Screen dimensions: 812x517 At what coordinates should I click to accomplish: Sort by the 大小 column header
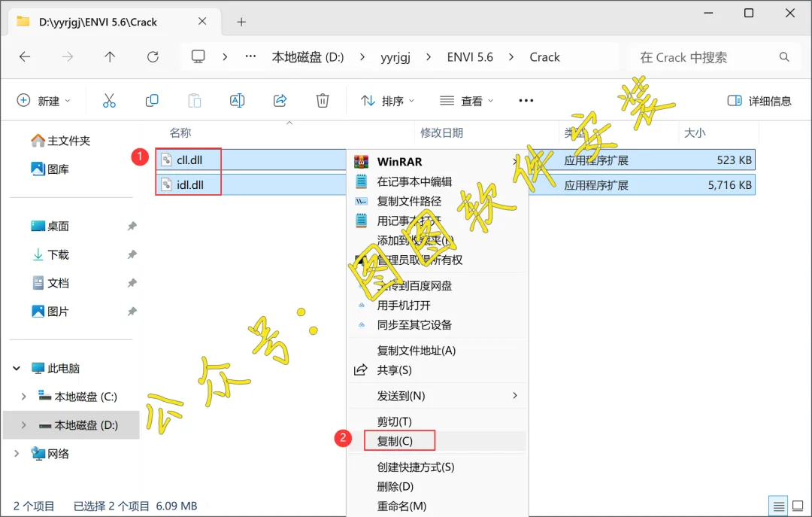[695, 132]
